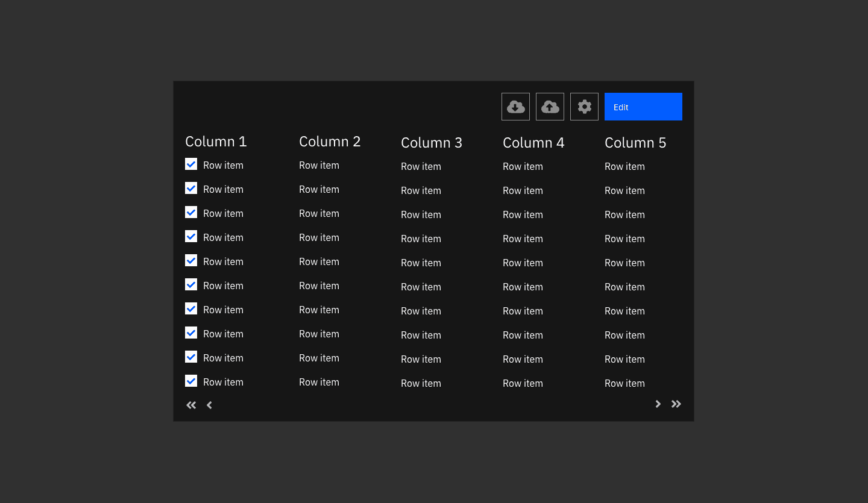Viewport: 868px width, 503px height.
Task: Go to next page with right chevron
Action: pyautogui.click(x=658, y=404)
